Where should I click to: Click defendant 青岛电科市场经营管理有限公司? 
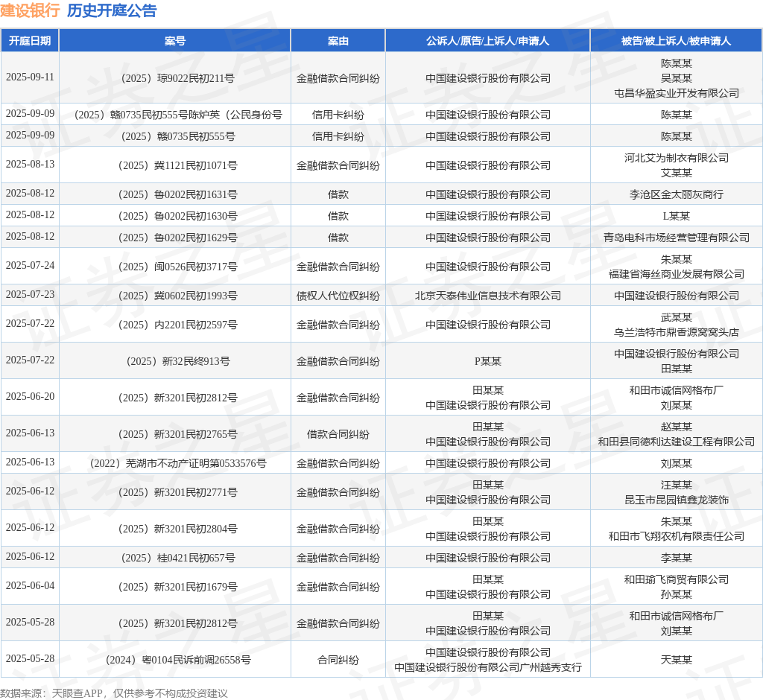[677, 238]
